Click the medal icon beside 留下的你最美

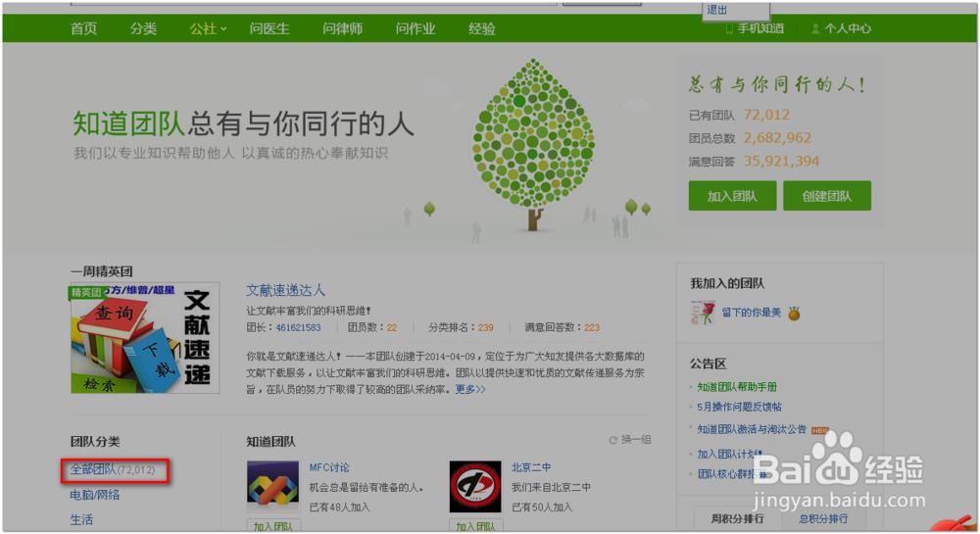click(x=794, y=314)
